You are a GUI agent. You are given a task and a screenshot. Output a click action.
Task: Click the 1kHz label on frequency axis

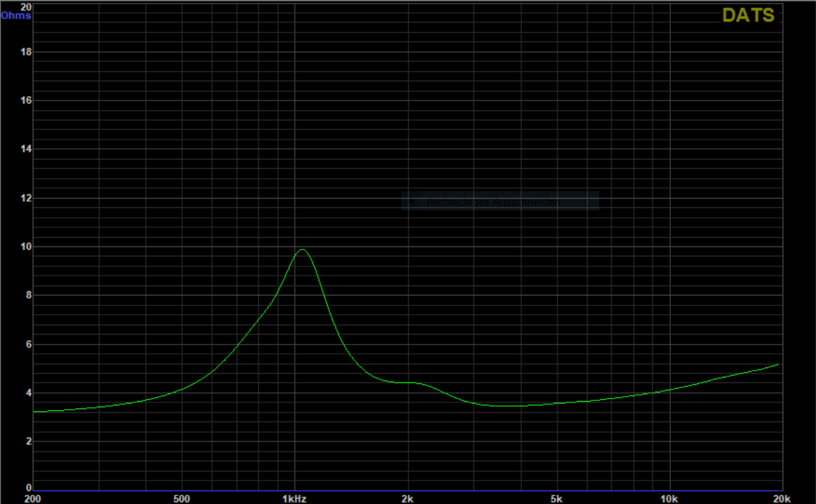coord(294,498)
